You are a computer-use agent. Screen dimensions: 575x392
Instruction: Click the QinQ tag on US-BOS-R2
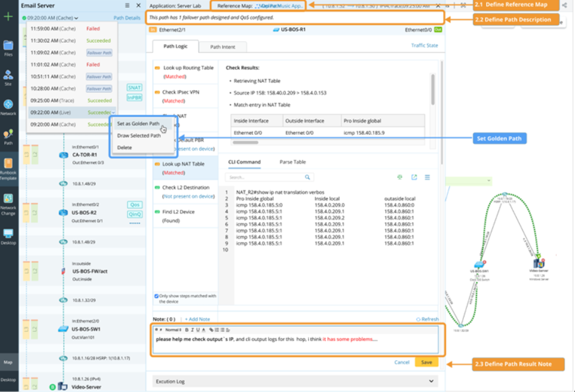click(134, 214)
